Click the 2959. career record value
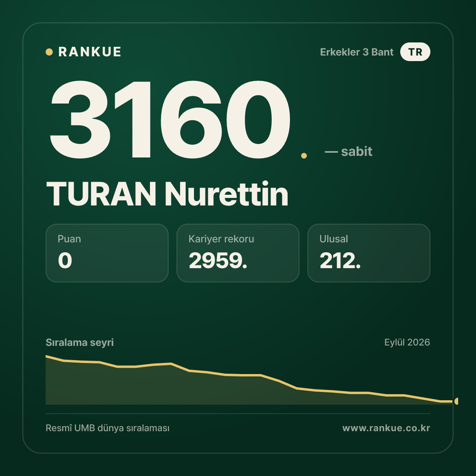Viewport: 476px width, 476px height. pyautogui.click(x=218, y=261)
